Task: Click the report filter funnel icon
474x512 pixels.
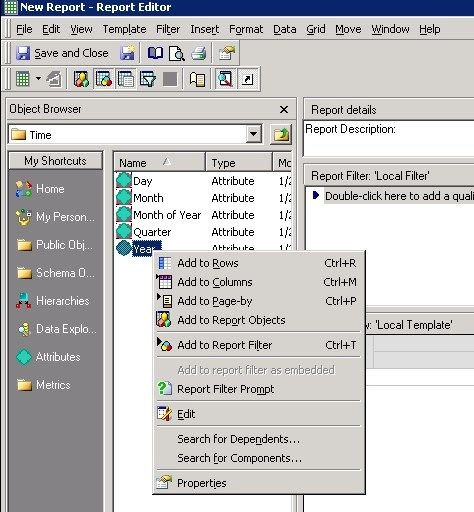Action: tap(148, 79)
